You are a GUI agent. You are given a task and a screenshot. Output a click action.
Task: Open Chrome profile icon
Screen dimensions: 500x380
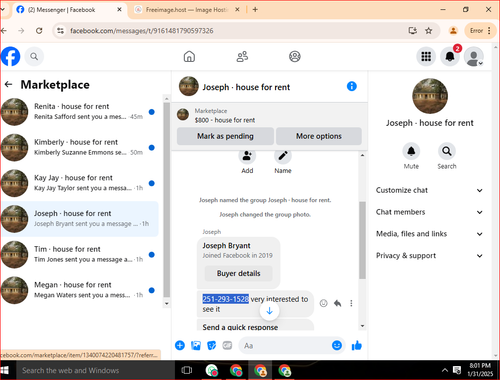453,31
